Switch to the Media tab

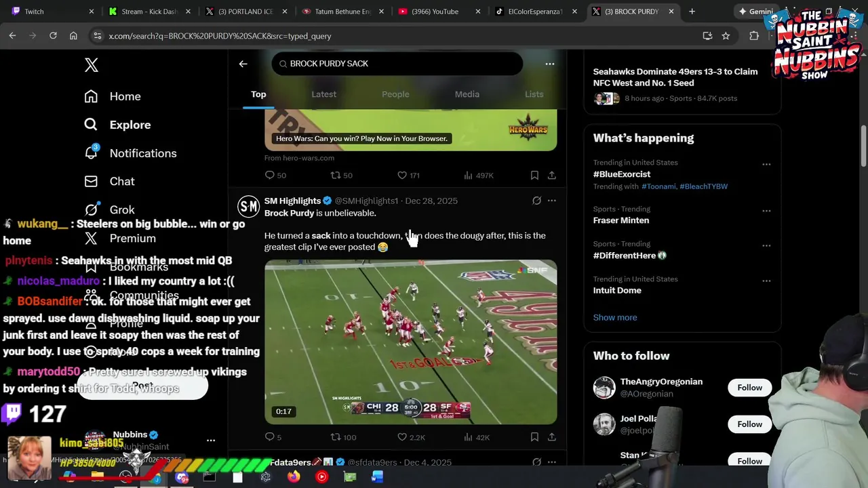tap(467, 94)
